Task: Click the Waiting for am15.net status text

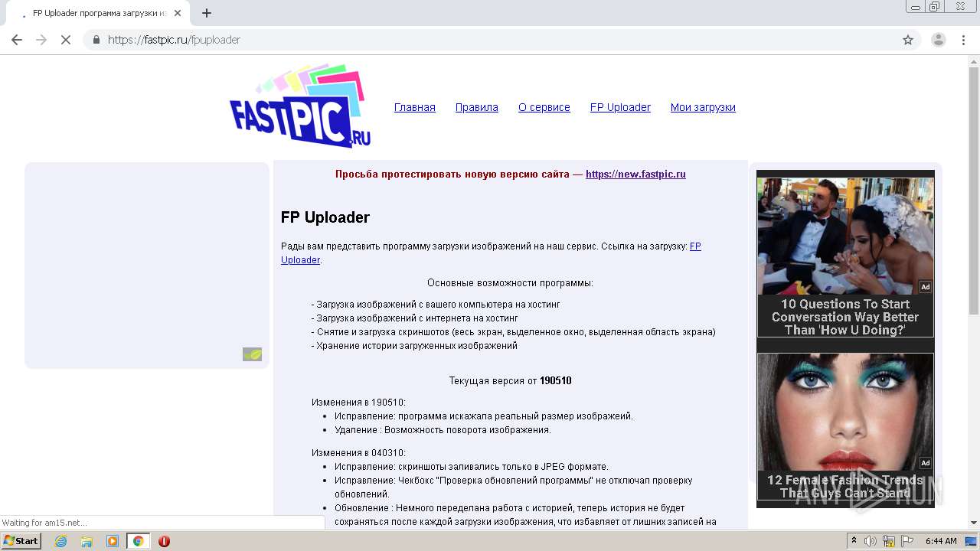Action: pyautogui.click(x=44, y=523)
